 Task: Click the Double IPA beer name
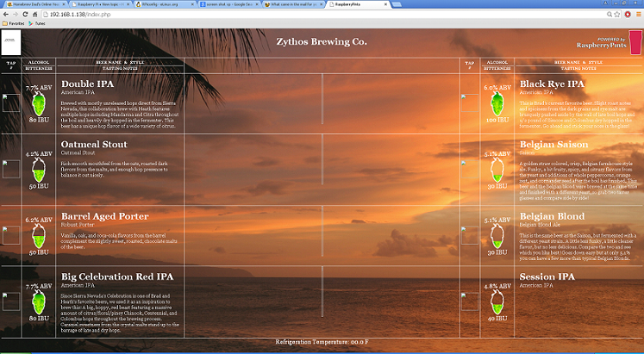(87, 84)
